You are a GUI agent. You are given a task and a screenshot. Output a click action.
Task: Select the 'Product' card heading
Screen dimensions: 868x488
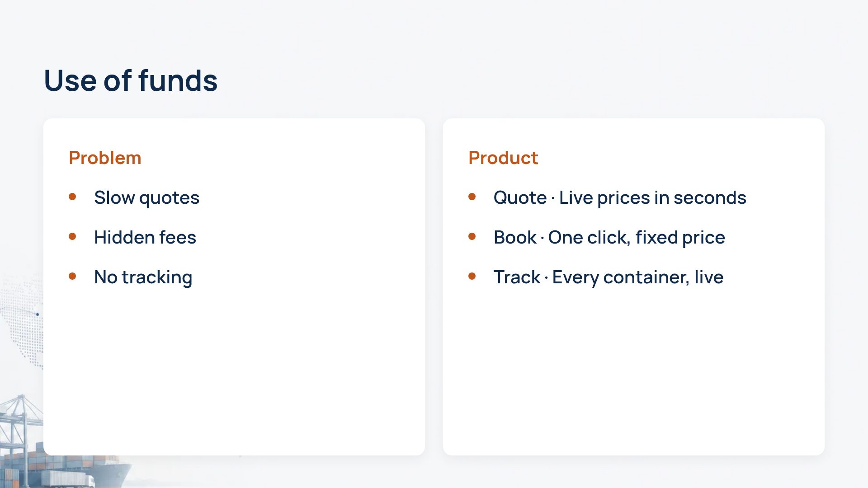503,158
